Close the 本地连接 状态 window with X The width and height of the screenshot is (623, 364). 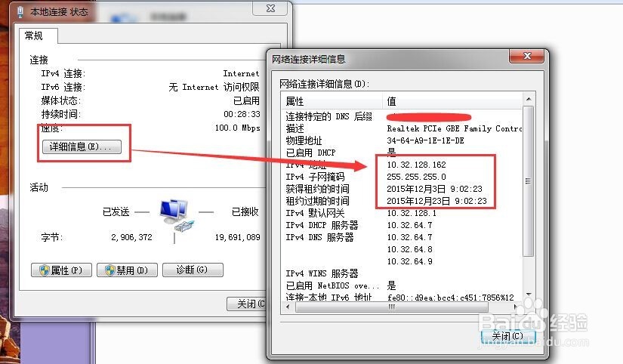pyautogui.click(x=270, y=8)
